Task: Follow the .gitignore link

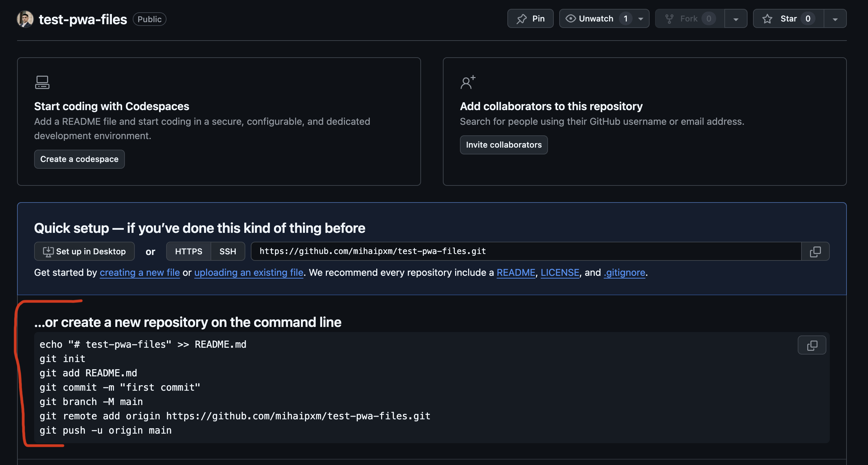Action: 624,272
